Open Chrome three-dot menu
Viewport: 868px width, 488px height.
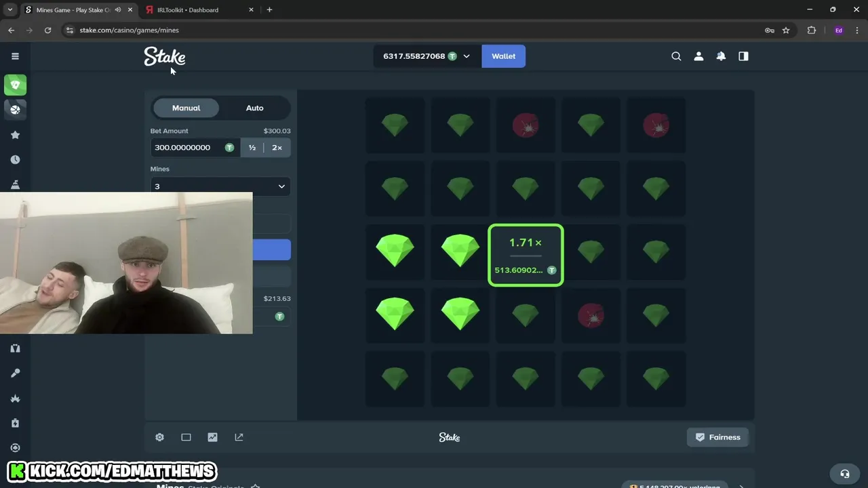pos(856,30)
